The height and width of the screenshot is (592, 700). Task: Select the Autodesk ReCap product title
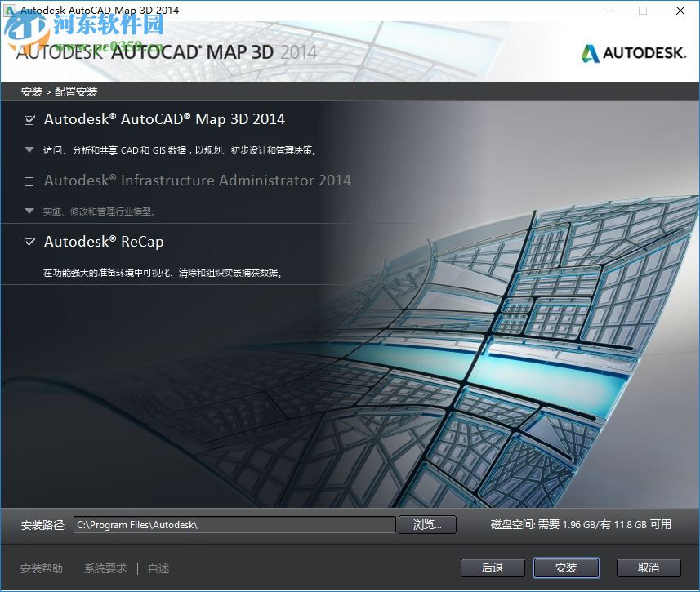(105, 242)
